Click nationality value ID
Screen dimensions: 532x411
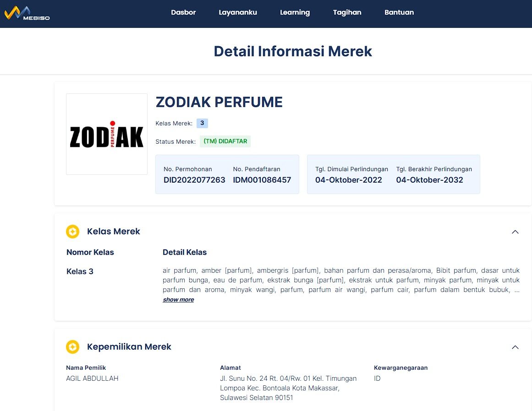click(x=377, y=379)
